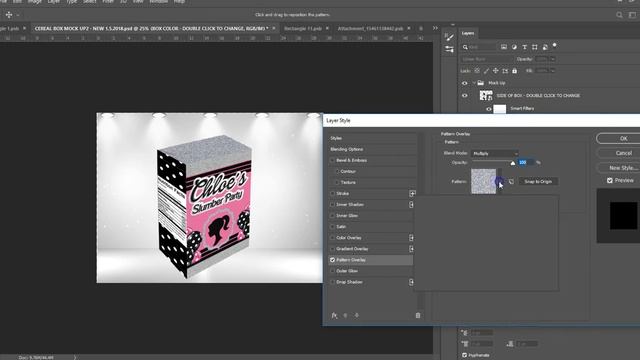Click the Mock Up folder icon
This screenshot has width=640, height=360.
[x=481, y=83]
